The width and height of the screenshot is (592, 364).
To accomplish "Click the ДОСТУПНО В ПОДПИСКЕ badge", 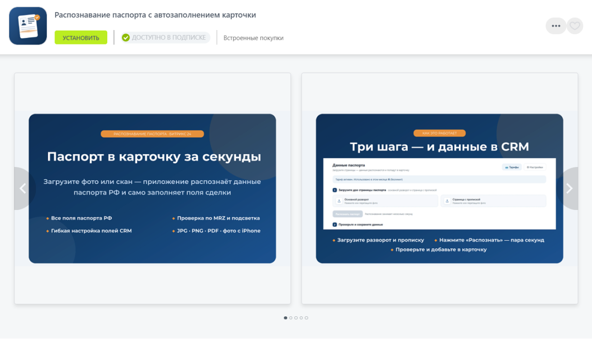I will (165, 37).
